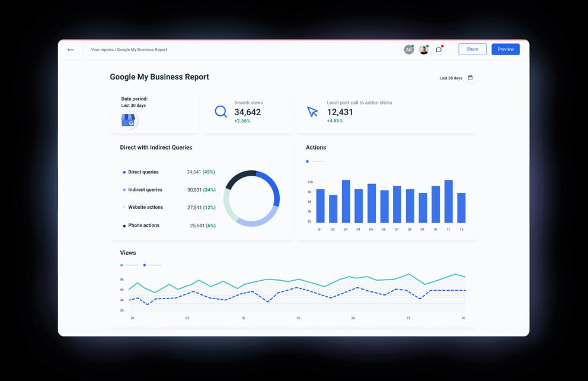Click the Date period label

[134, 99]
